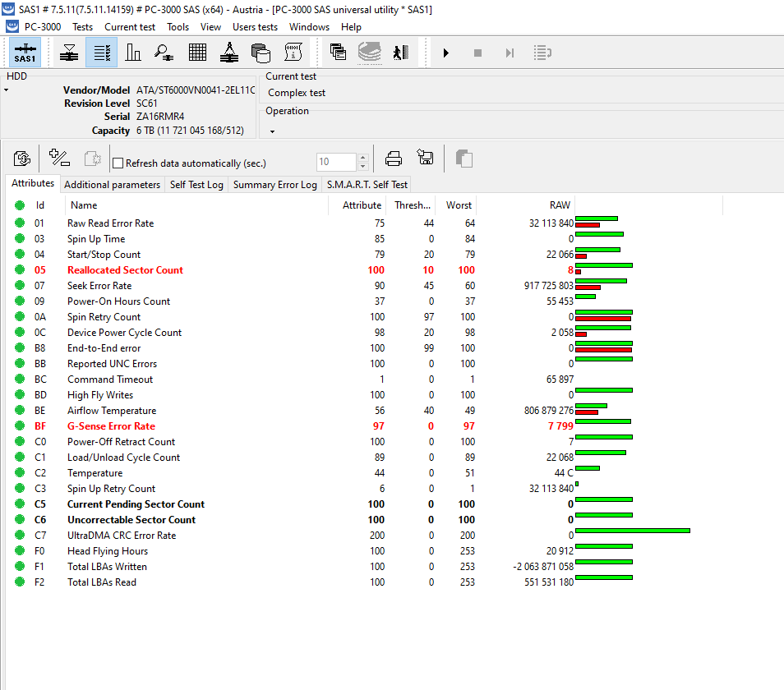Open the Tests menu
The width and height of the screenshot is (784, 690).
pos(82,27)
